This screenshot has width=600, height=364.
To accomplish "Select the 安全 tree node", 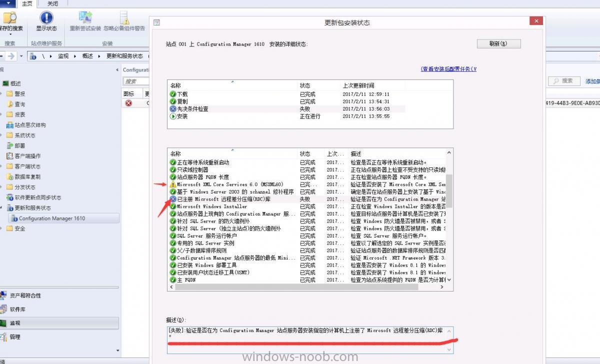I will pyautogui.click(x=19, y=228).
